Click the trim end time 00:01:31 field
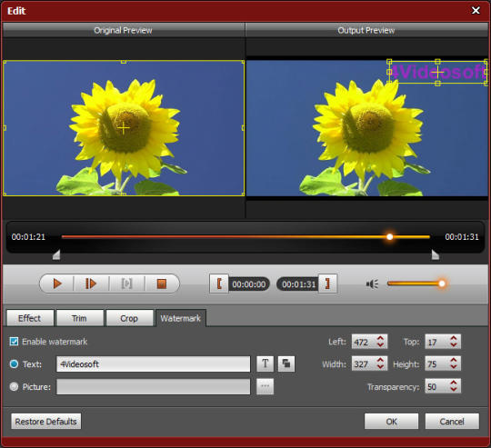 coord(298,284)
